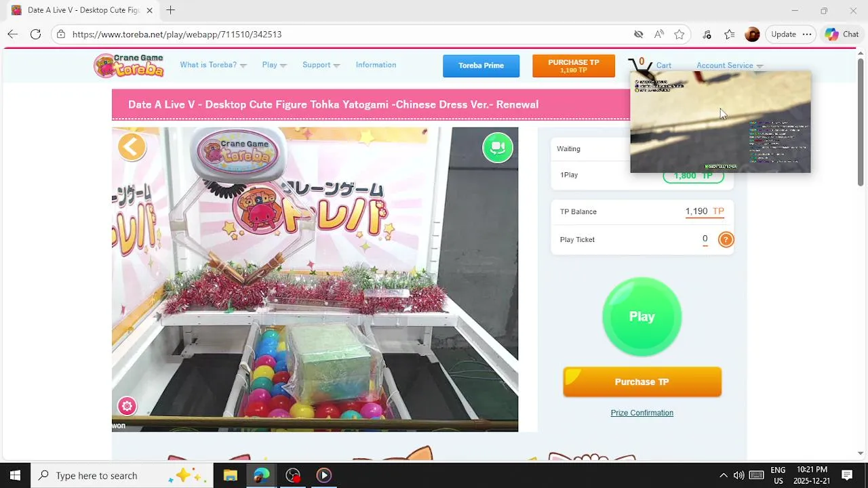The width and height of the screenshot is (868, 488).
Task: Open the circular play icon app on taskbar
Action: click(x=323, y=475)
